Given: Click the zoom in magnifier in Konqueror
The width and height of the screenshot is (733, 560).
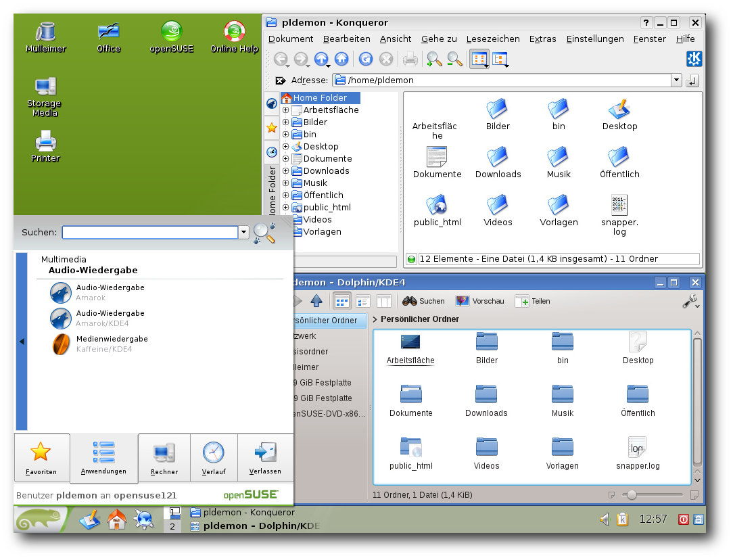Looking at the screenshot, I should (x=434, y=60).
